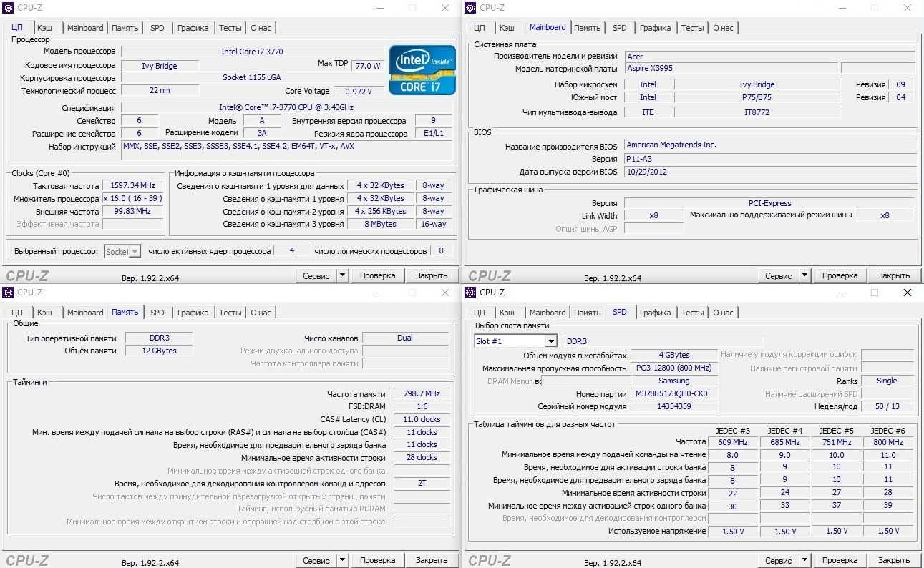
Task: Click the Aspire X3995 motherboard model
Action: (x=731, y=69)
